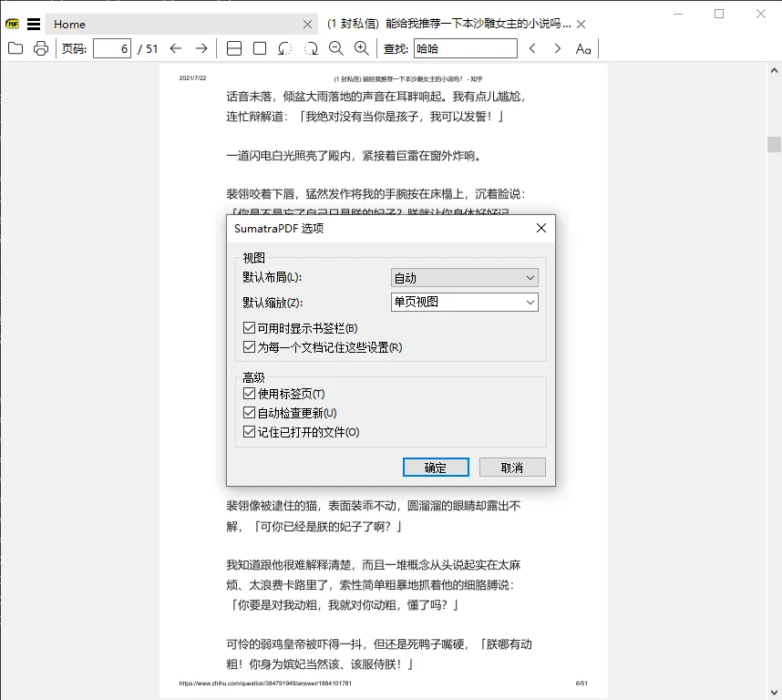
Task: Open the hamburger menu
Action: [33, 23]
